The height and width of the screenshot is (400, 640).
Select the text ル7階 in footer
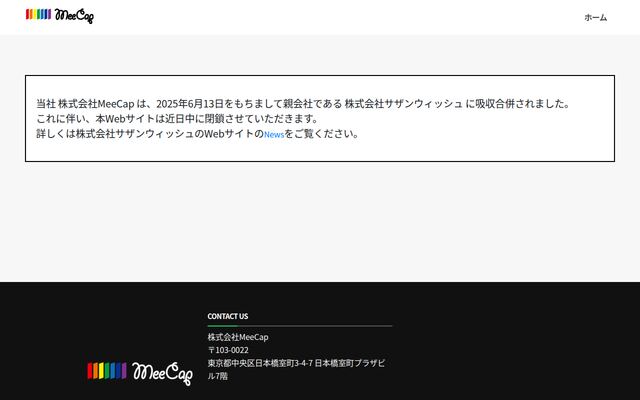click(218, 376)
